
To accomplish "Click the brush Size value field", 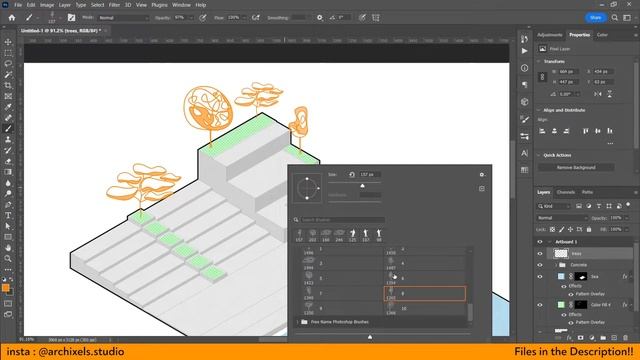I will click(x=369, y=175).
